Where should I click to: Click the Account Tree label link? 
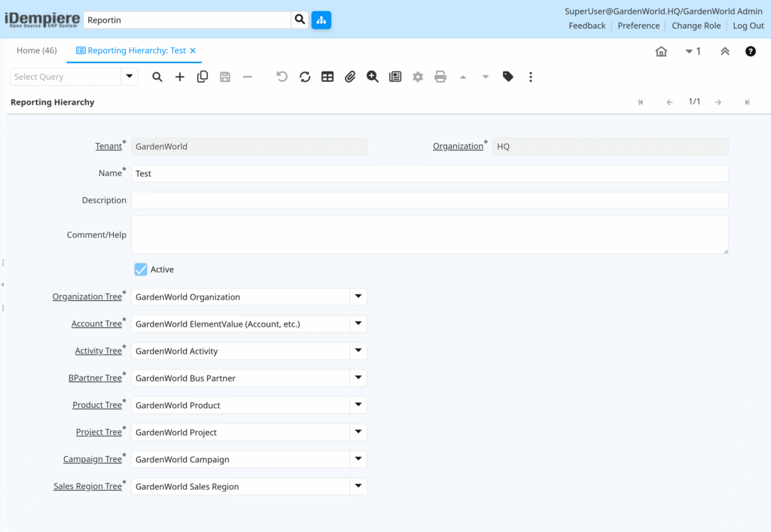pos(96,324)
